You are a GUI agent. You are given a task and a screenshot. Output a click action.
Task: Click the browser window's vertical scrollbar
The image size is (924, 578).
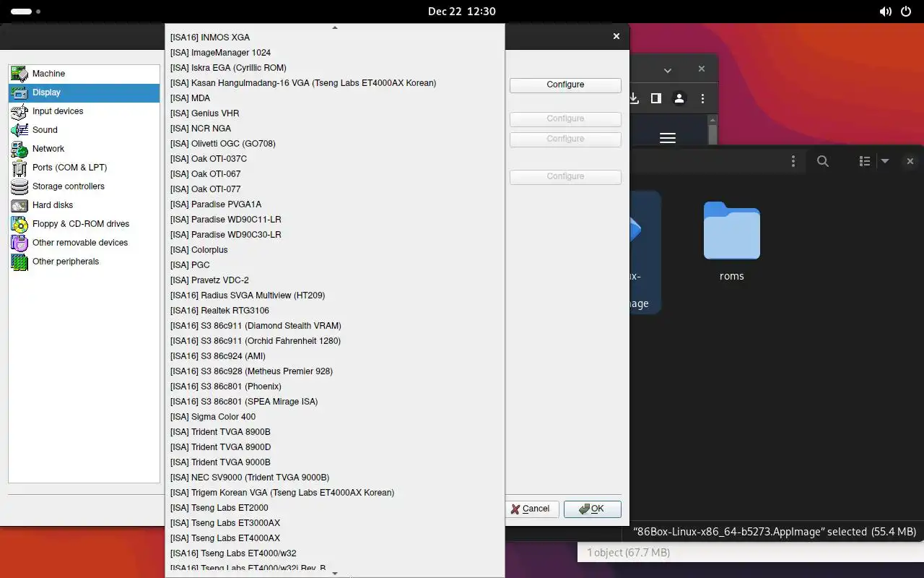(713, 134)
